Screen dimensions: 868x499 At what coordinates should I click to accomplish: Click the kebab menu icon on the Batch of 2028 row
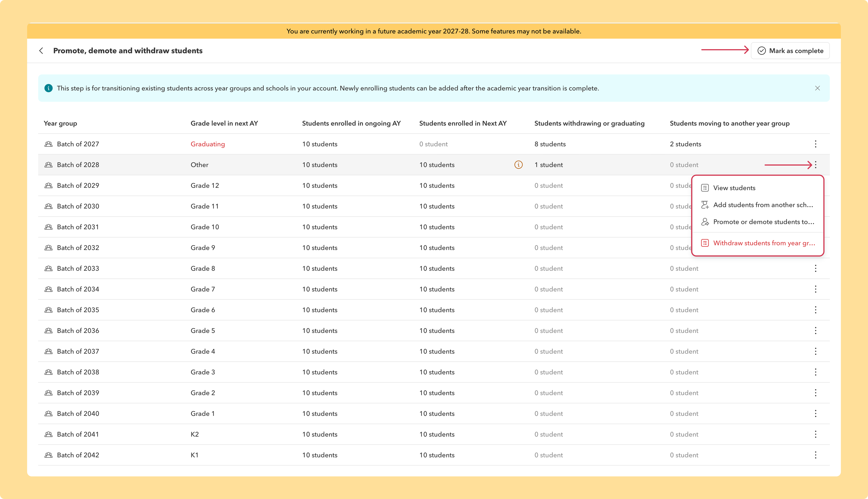click(x=816, y=165)
